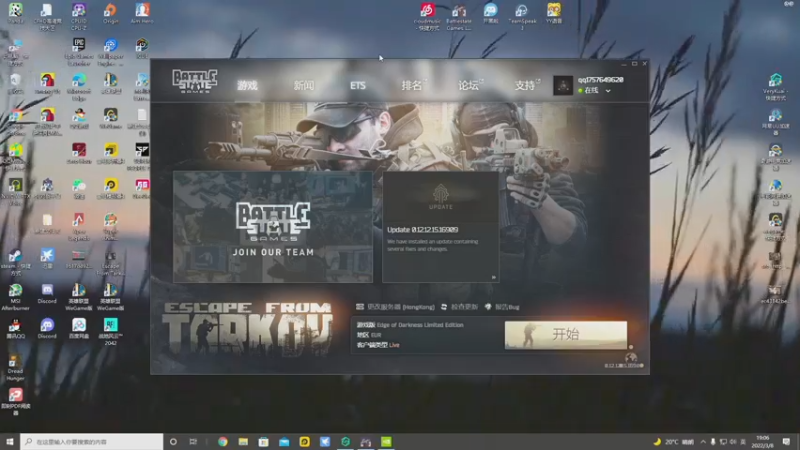Image resolution: width=800 pixels, height=450 pixels.
Task: Open the Microsoft Edge desktop shortcut
Action: pos(79,86)
